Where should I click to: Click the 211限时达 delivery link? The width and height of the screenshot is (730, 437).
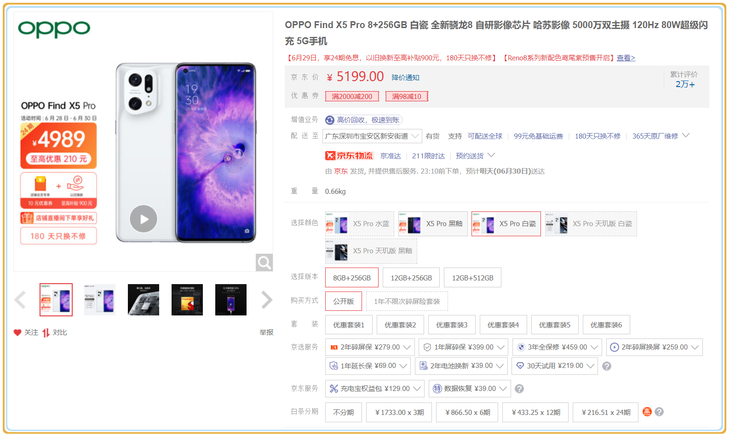click(x=428, y=156)
